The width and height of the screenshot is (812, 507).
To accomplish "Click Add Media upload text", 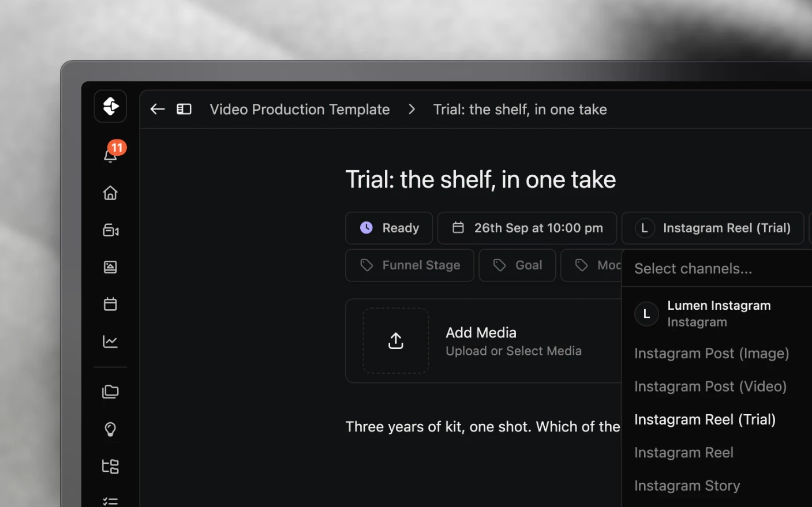I will (x=481, y=333).
